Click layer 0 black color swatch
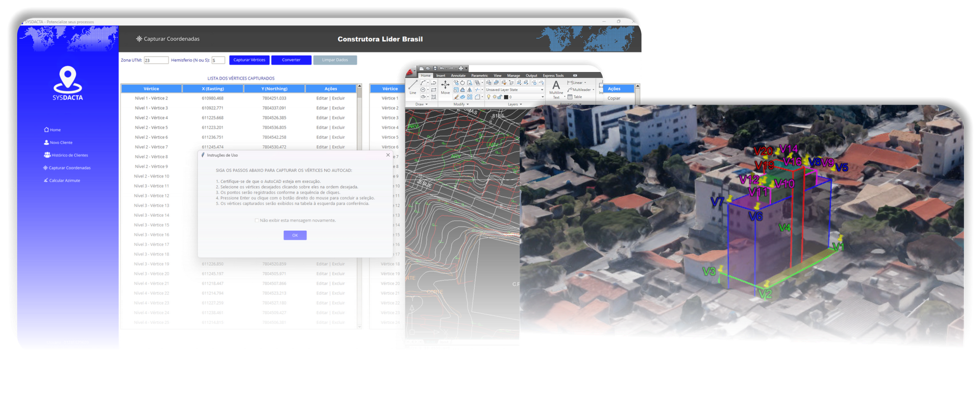The width and height of the screenshot is (980, 398). 506,97
